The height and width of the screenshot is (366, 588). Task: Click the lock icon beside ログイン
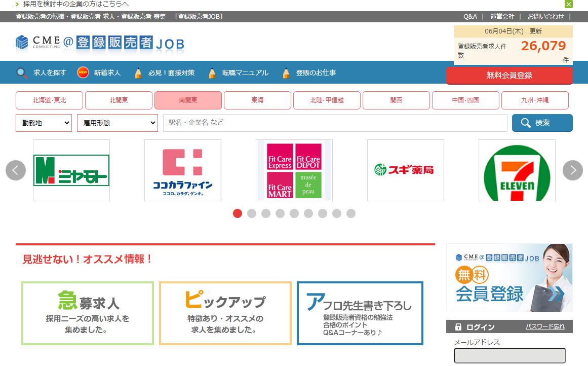click(458, 327)
